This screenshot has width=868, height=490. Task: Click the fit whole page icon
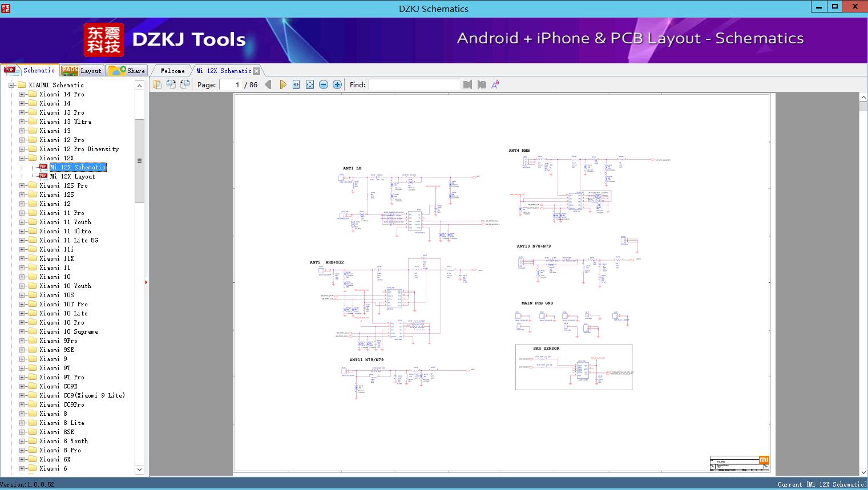click(x=310, y=84)
